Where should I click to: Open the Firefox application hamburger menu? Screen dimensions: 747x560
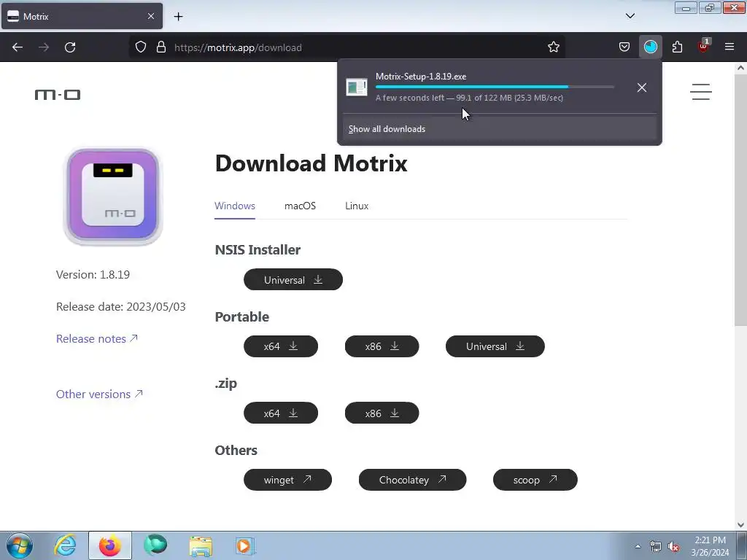point(729,47)
